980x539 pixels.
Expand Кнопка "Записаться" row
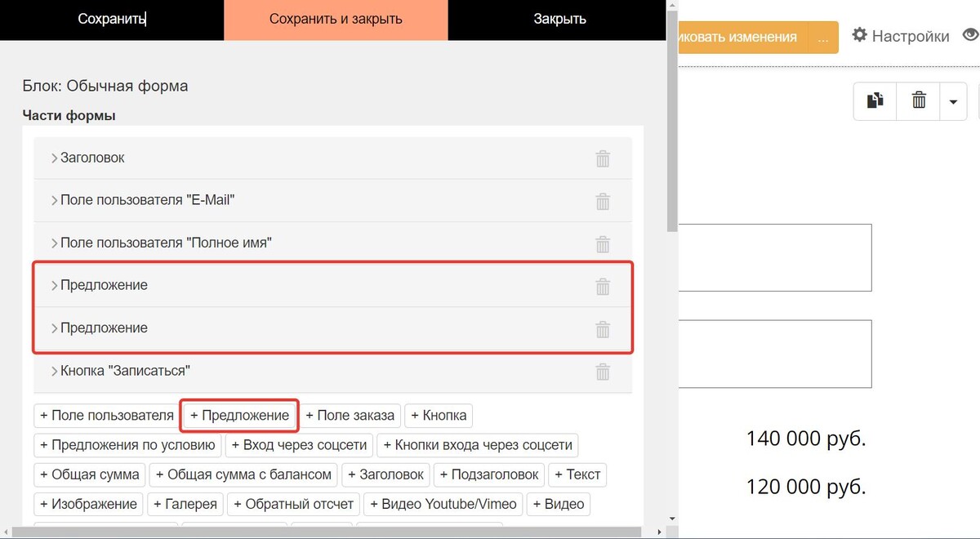55,371
